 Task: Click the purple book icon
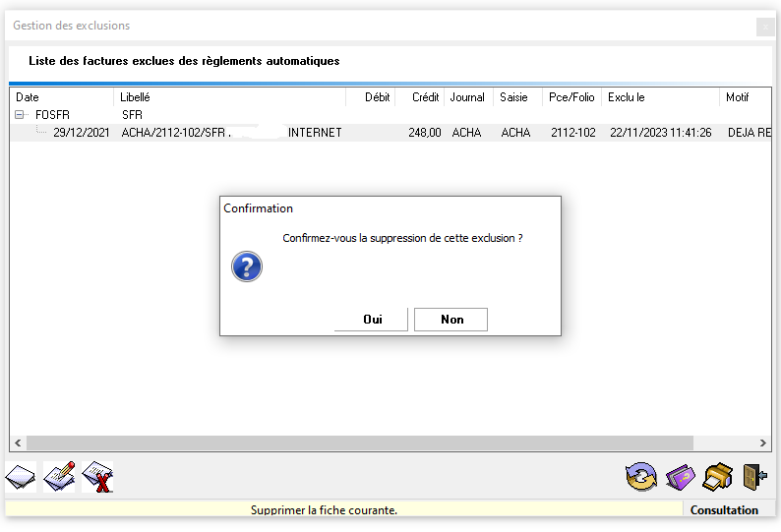pyautogui.click(x=680, y=478)
